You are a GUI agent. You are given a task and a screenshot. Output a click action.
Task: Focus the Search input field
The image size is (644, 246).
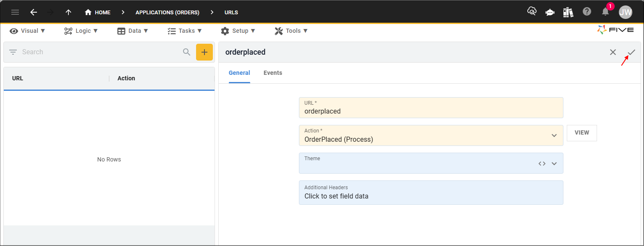click(x=101, y=52)
